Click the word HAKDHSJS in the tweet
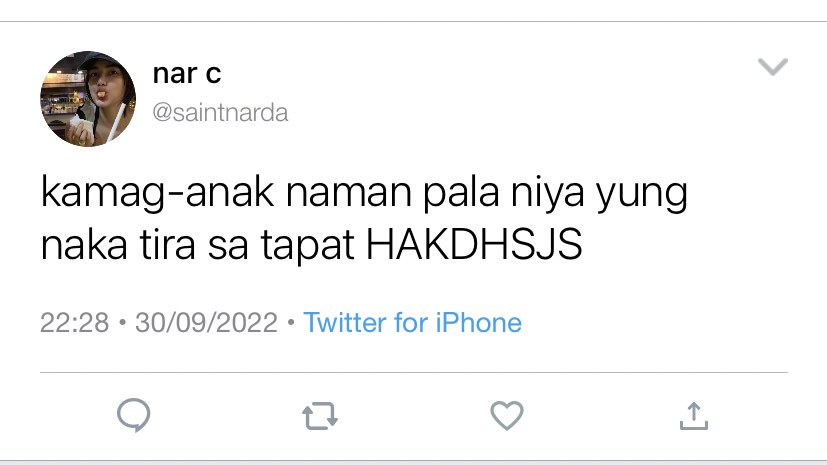Screen dimensions: 827x465 pos(474,245)
